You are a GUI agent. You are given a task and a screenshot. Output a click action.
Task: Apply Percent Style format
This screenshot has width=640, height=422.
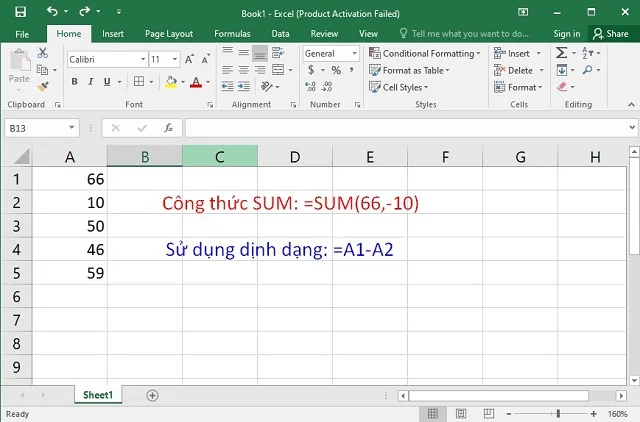click(336, 70)
